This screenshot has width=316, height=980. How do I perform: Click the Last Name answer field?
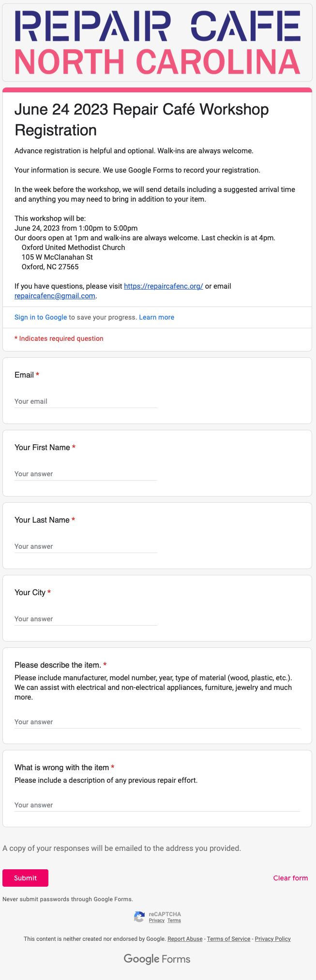pos(86,546)
